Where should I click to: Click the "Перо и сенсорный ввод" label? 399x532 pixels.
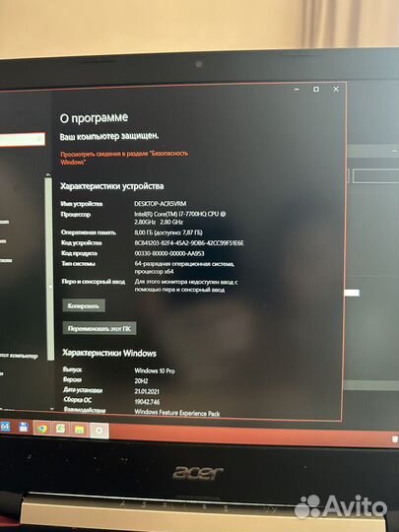pos(94,282)
